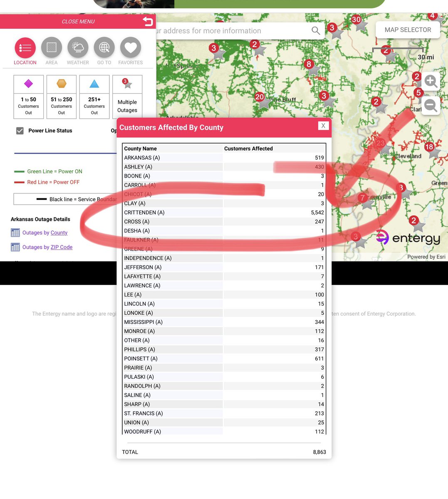Select the LEE (A) row
The width and height of the screenshot is (448, 499).
click(x=224, y=295)
